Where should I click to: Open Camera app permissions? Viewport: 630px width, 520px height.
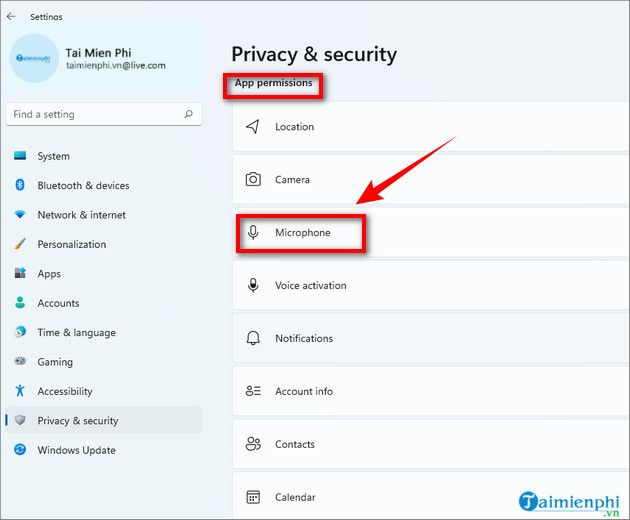(x=430, y=180)
